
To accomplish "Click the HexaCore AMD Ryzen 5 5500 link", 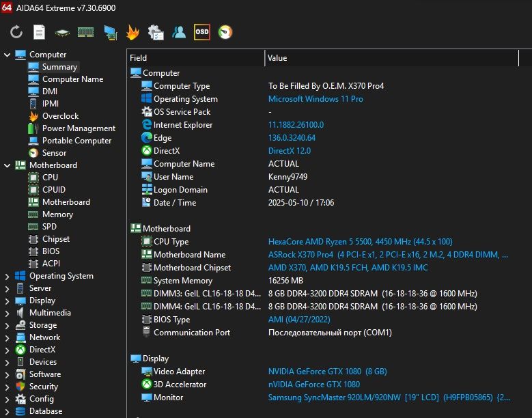I will (x=361, y=242).
